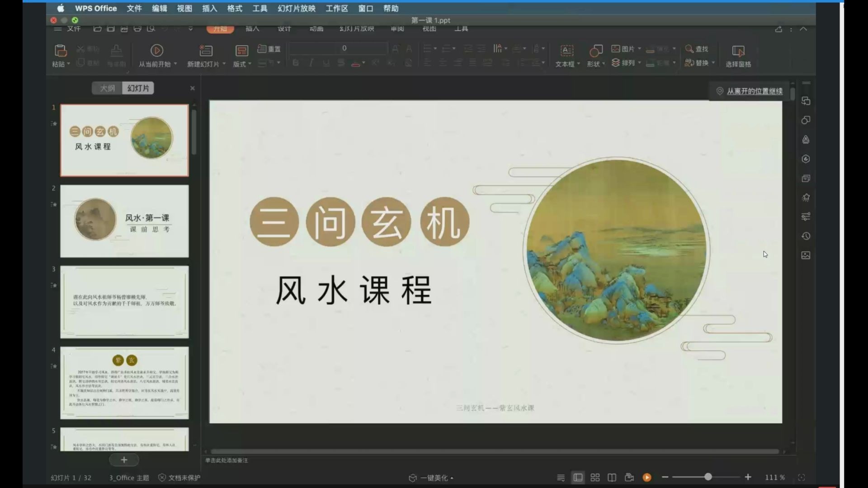
Task: Click the print preview icon in quick toolbar
Action: tap(151, 28)
